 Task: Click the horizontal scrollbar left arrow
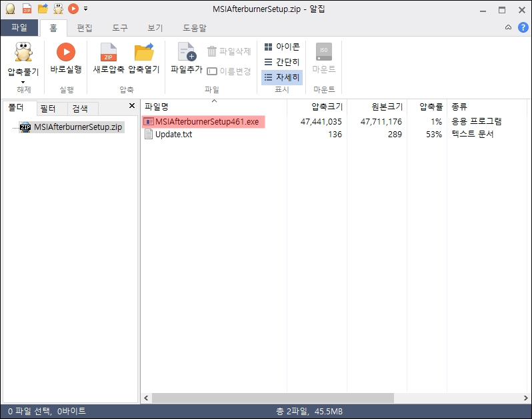click(x=146, y=398)
